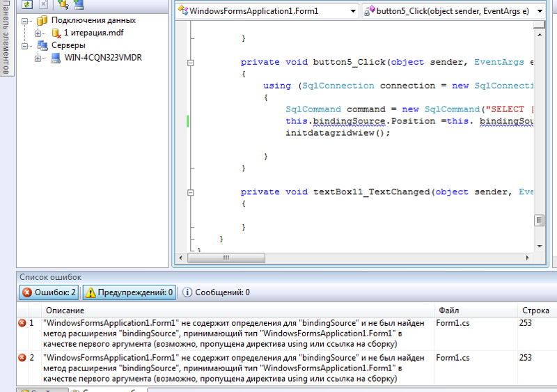
Task: Sort errors by 'Описание' column header
Action: tap(65, 310)
